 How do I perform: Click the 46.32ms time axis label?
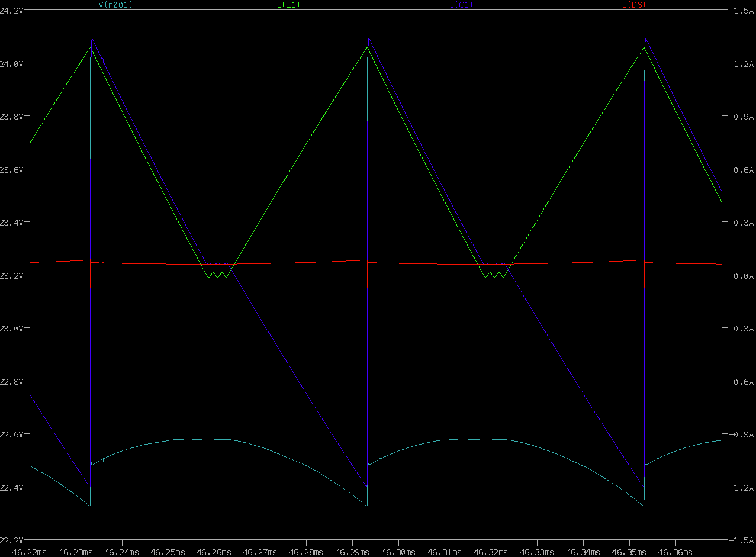tap(491, 552)
